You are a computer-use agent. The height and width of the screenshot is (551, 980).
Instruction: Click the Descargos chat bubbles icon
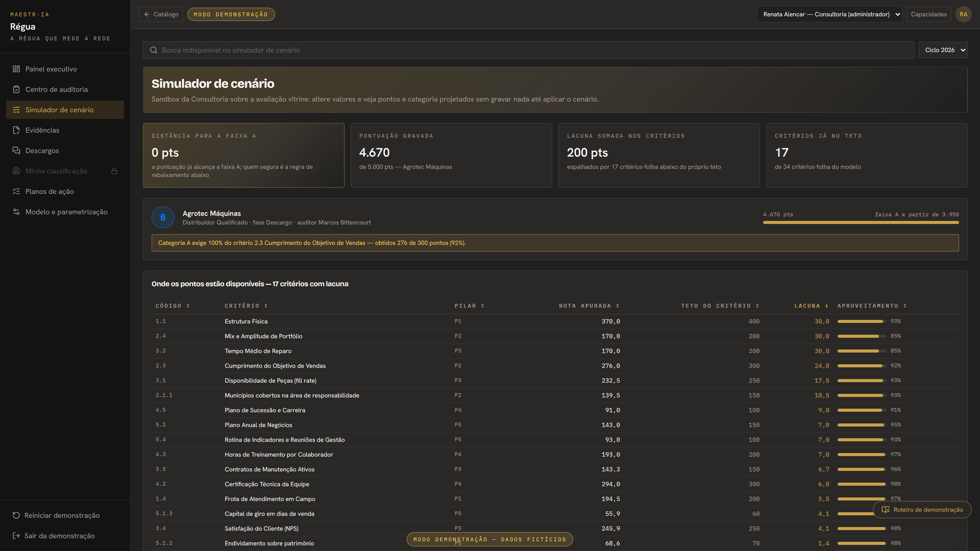click(16, 151)
